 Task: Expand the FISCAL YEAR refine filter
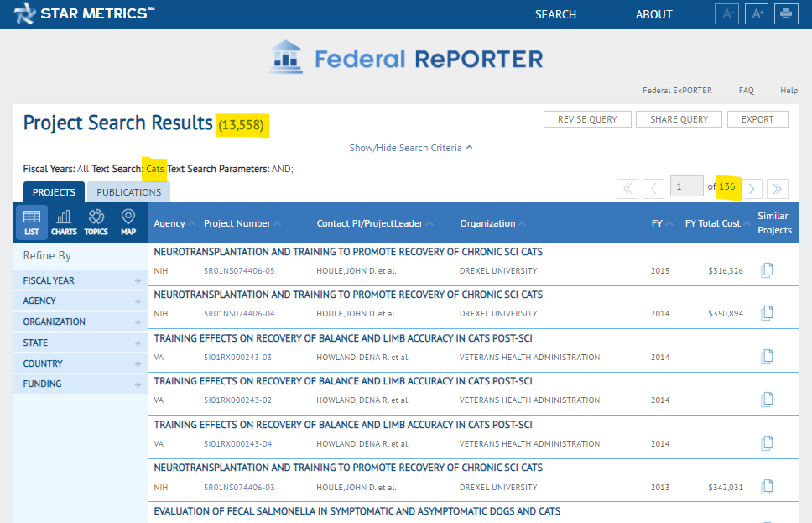pos(81,280)
